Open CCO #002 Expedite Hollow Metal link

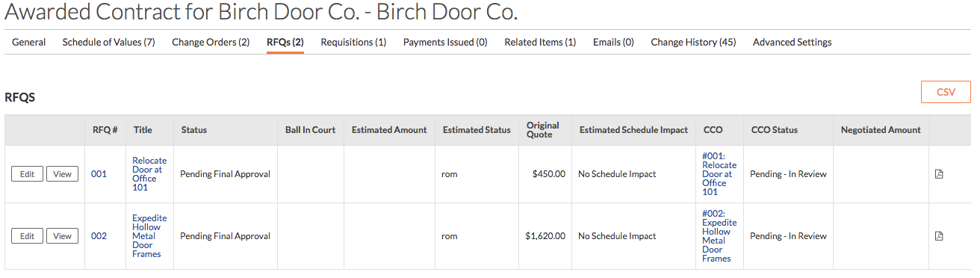[x=719, y=236]
